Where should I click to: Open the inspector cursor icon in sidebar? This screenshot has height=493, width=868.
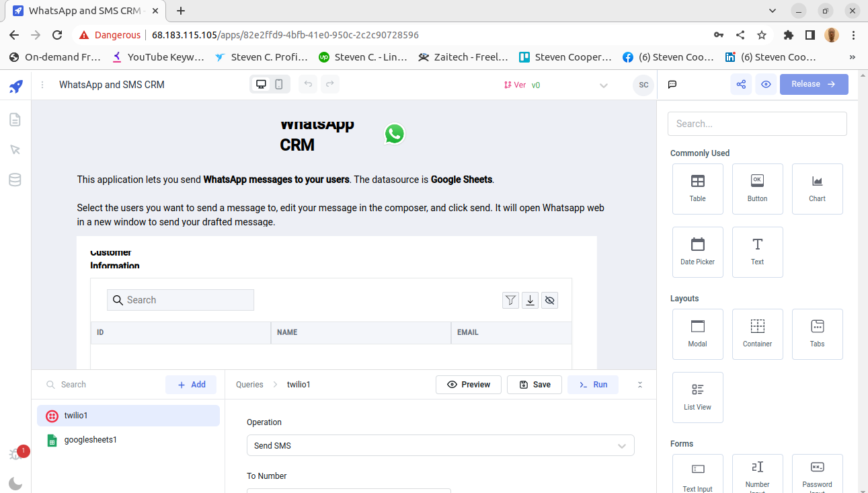(15, 149)
